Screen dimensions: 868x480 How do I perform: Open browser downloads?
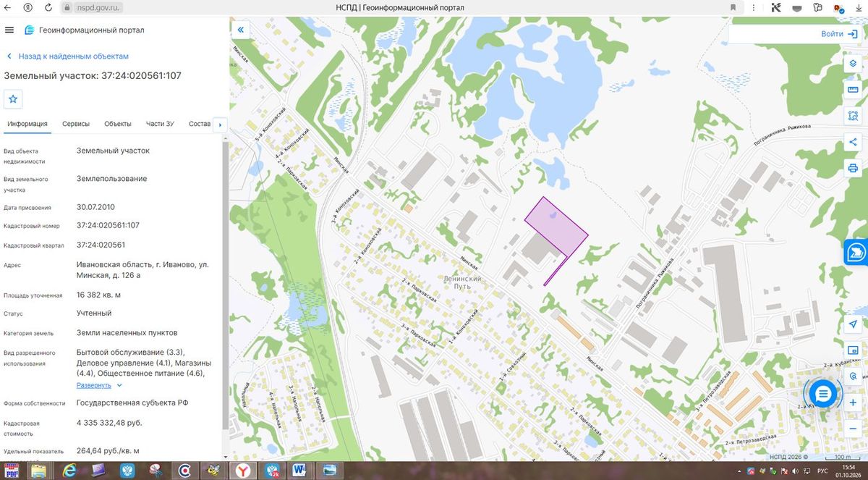coord(859,7)
